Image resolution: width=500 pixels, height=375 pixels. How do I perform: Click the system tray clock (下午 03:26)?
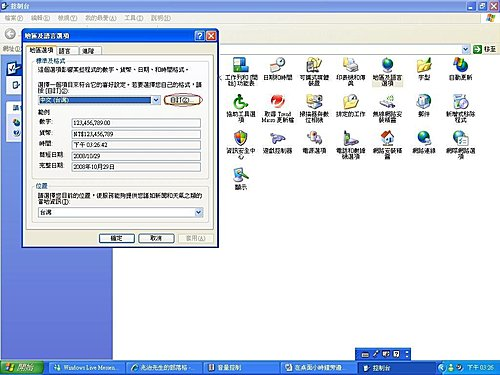(x=480, y=367)
